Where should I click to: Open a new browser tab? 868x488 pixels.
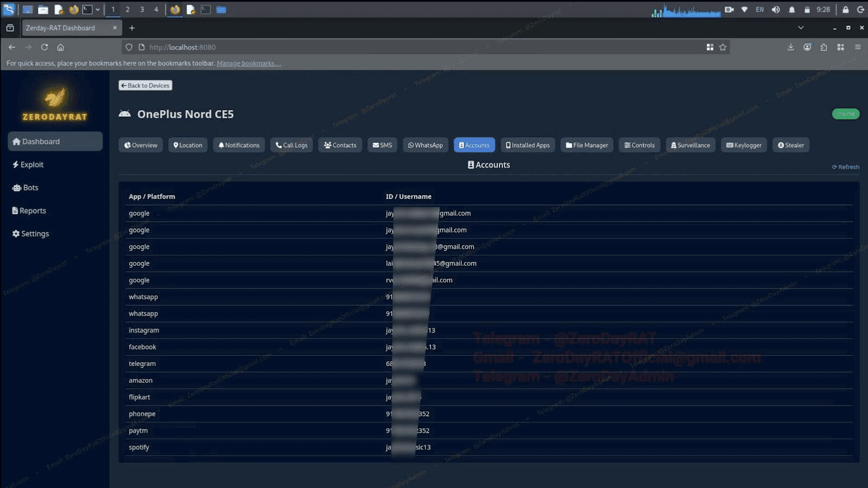click(x=132, y=28)
